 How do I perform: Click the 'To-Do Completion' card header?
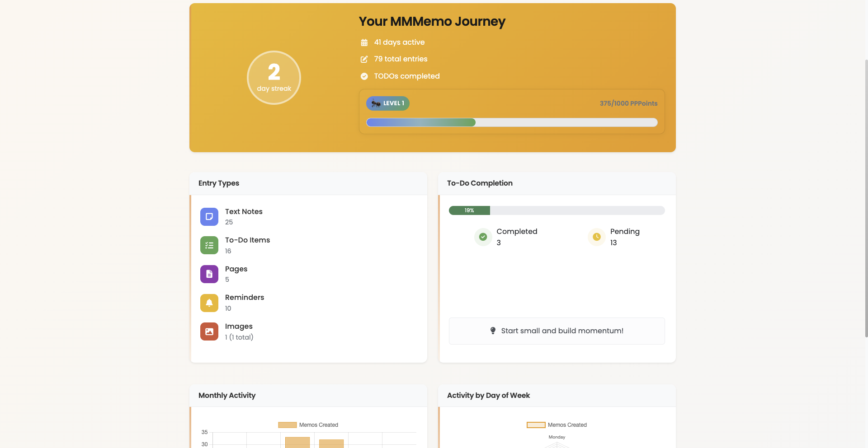(557, 183)
